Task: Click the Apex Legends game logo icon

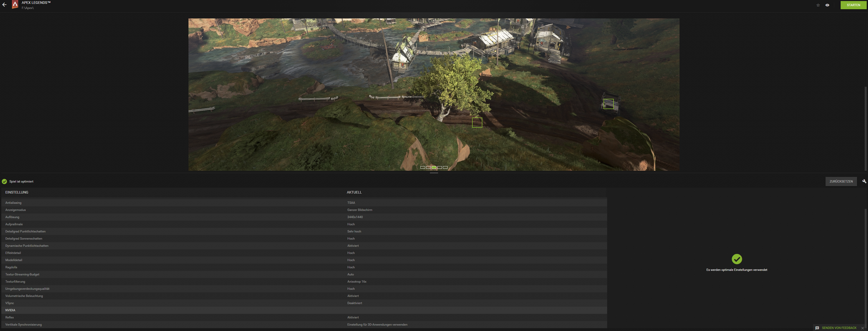Action: (15, 4)
